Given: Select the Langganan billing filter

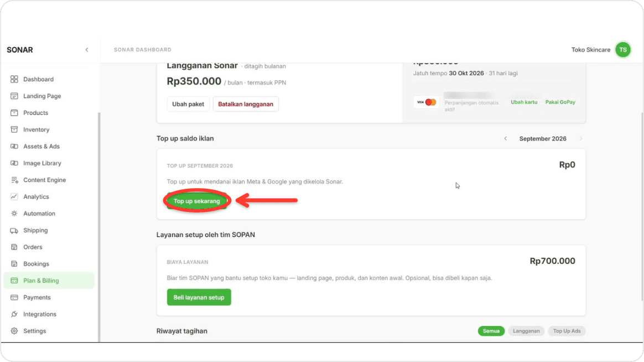Looking at the screenshot, I should point(526,331).
